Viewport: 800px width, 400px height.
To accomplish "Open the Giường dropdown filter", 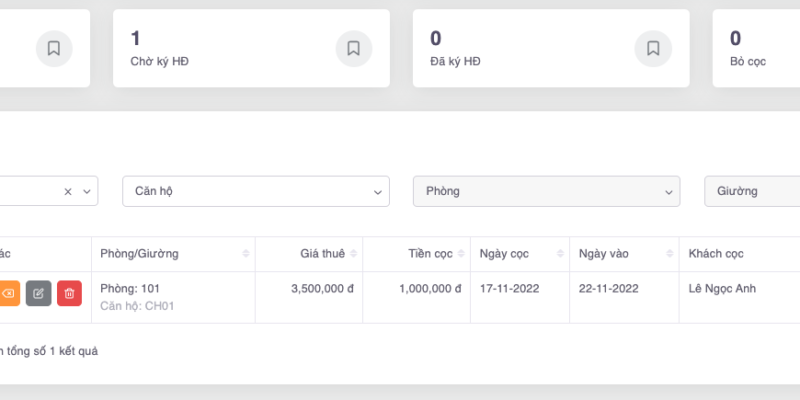I will tap(752, 191).
